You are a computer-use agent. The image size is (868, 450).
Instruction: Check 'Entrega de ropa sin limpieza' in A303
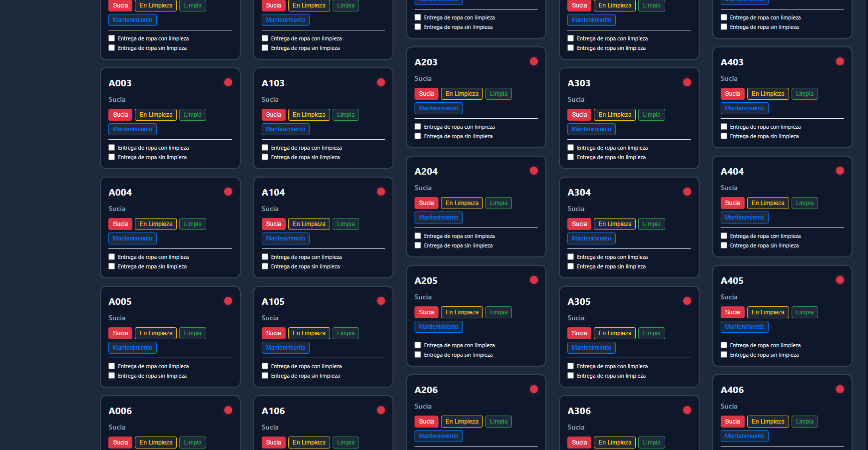(x=571, y=157)
